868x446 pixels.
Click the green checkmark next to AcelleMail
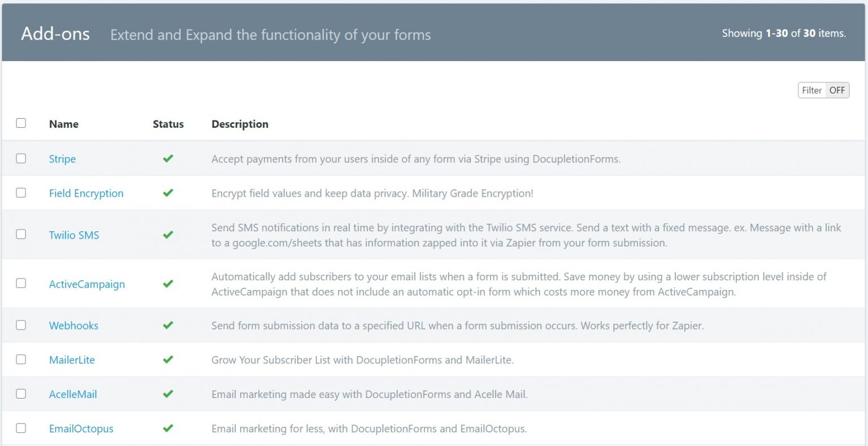pos(168,394)
